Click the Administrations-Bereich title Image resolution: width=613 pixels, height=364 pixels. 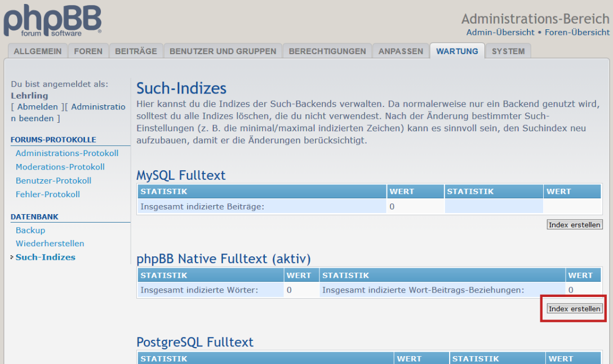[535, 19]
